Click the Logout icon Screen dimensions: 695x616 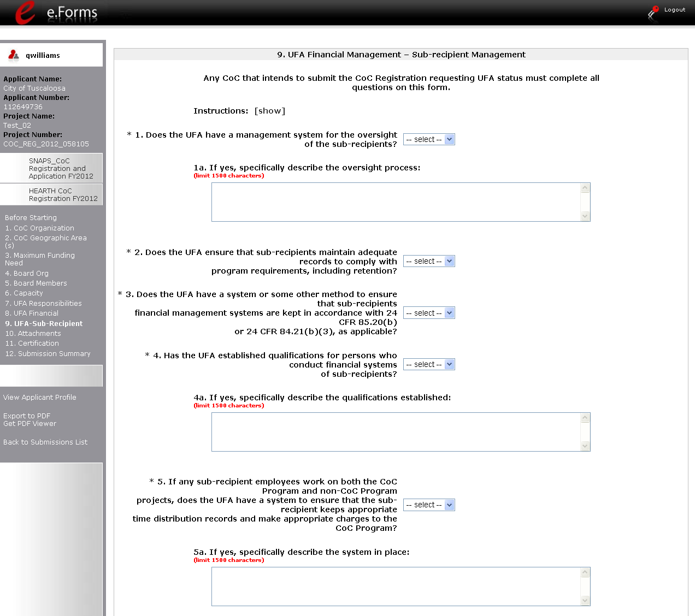pyautogui.click(x=653, y=13)
